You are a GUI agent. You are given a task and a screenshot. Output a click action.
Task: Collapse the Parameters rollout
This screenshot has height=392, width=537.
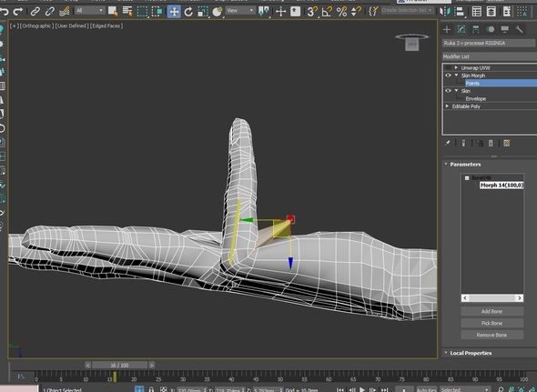465,165
